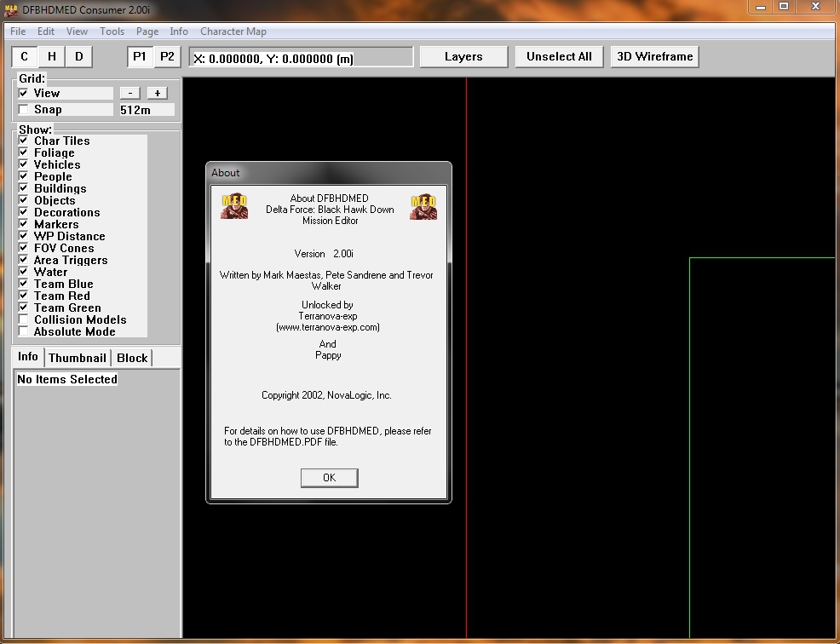Screen dimensions: 840x644
Task: Decrease grid size with minus button
Action: [x=130, y=93]
